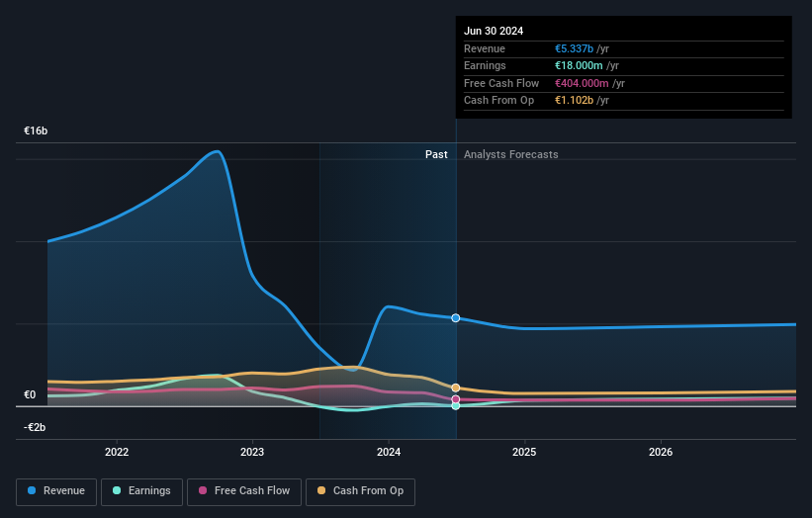Click the pink Free Cash Flow legend dot
Screen dimensions: 812x518
[203, 490]
